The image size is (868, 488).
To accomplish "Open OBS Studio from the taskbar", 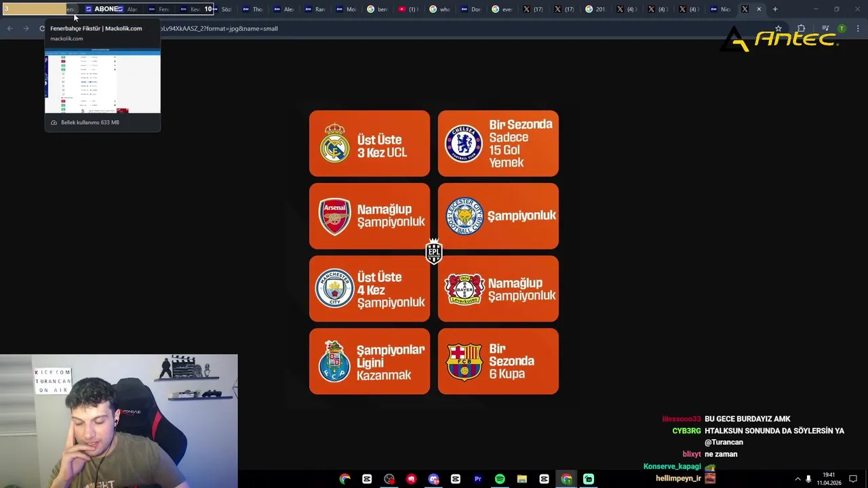I will 389,479.
